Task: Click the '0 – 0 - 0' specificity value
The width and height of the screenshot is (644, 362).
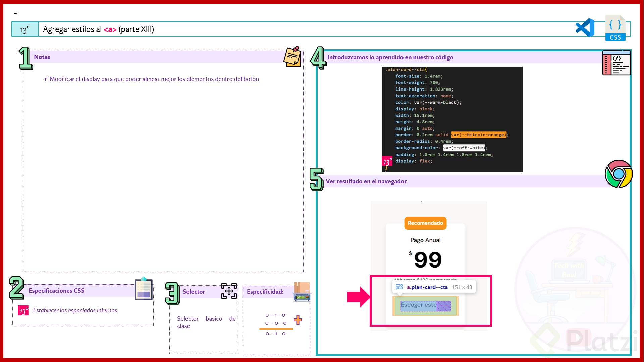Action: tap(276, 323)
